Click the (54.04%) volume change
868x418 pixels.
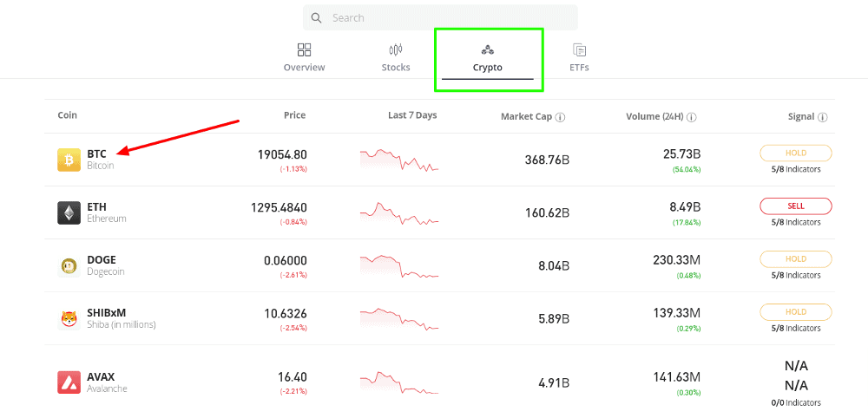(687, 169)
